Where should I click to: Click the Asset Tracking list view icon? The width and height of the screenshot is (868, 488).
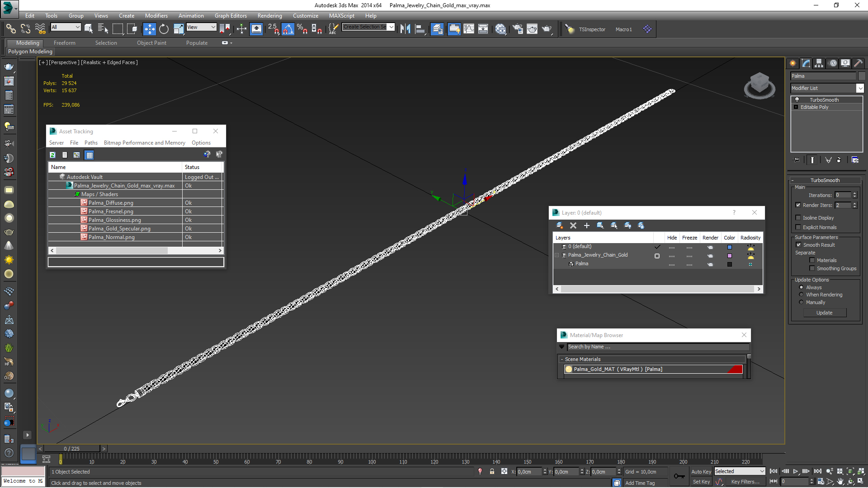click(64, 155)
